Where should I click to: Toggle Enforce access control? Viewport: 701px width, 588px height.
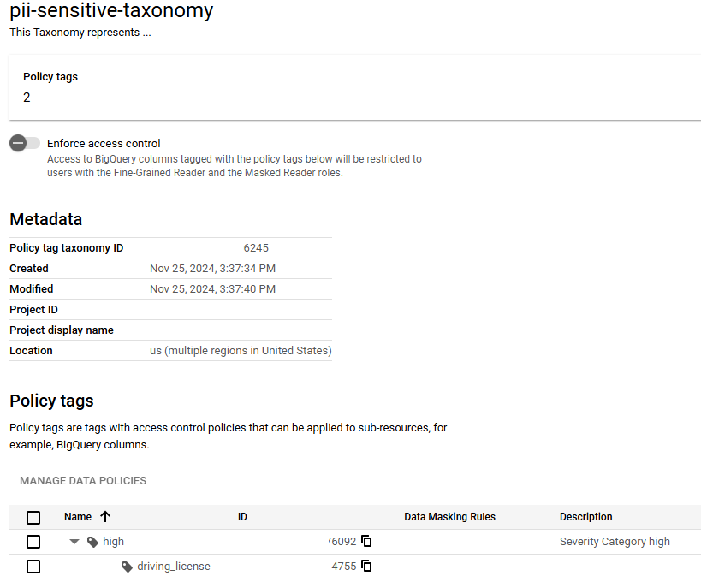tap(24, 143)
